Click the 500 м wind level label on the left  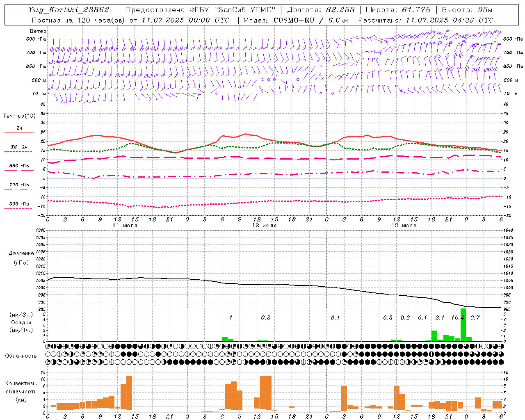coord(39,80)
